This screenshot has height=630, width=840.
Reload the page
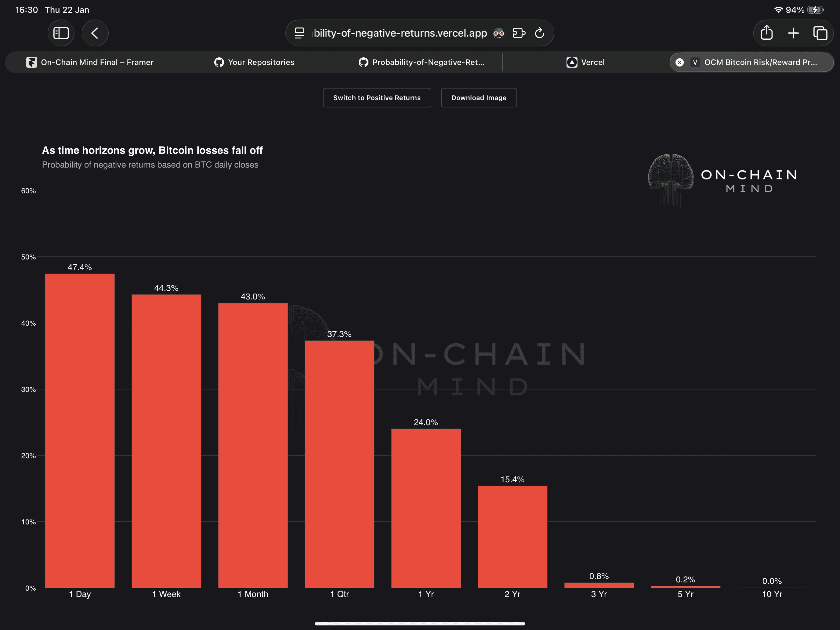[x=539, y=33]
